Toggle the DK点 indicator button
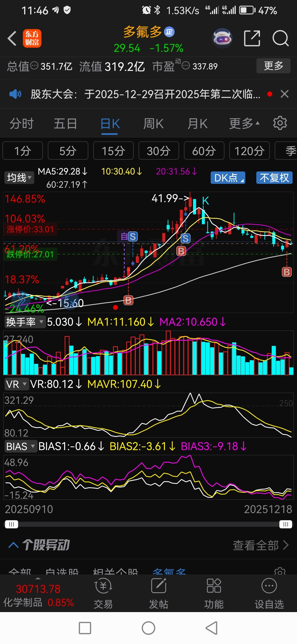 228,178
